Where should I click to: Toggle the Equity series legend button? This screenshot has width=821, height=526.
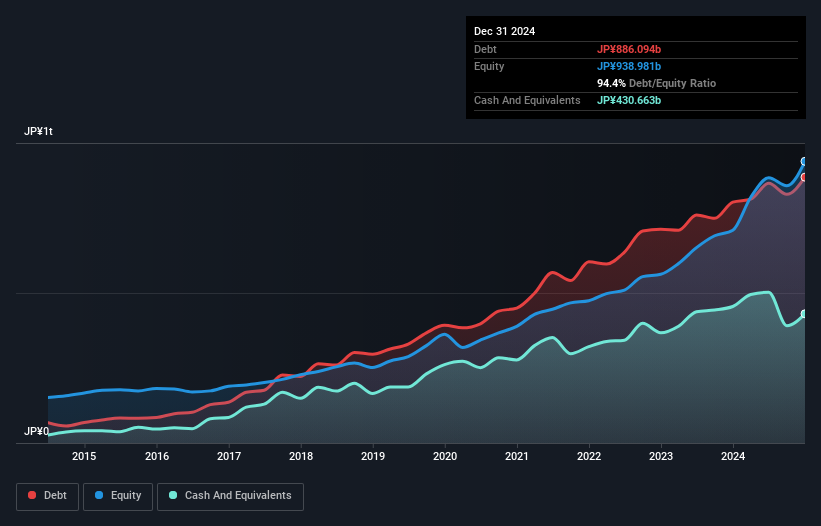[x=118, y=496]
